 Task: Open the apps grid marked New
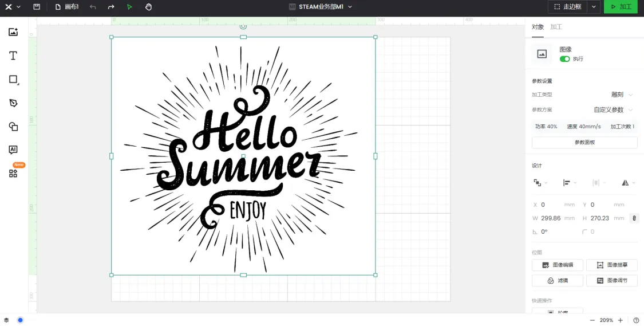13,174
